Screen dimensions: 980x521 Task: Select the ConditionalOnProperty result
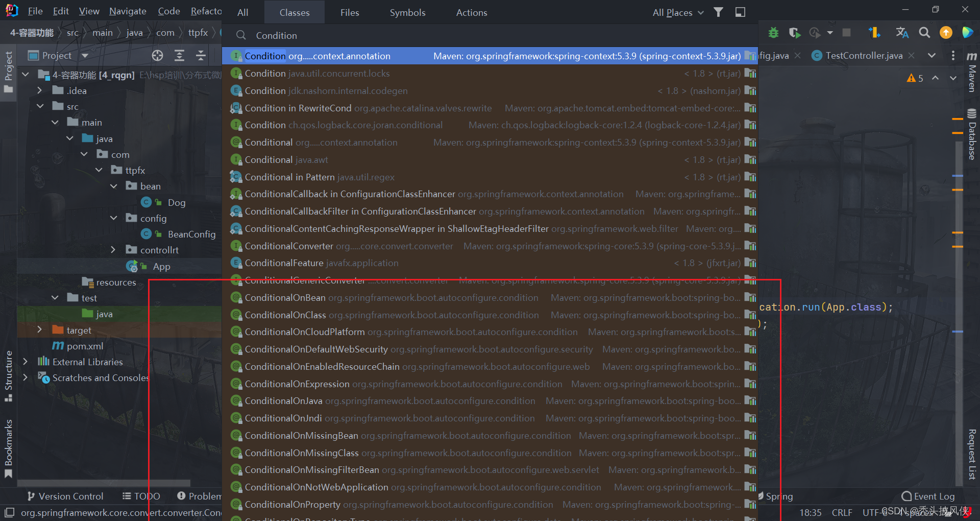coord(490,504)
